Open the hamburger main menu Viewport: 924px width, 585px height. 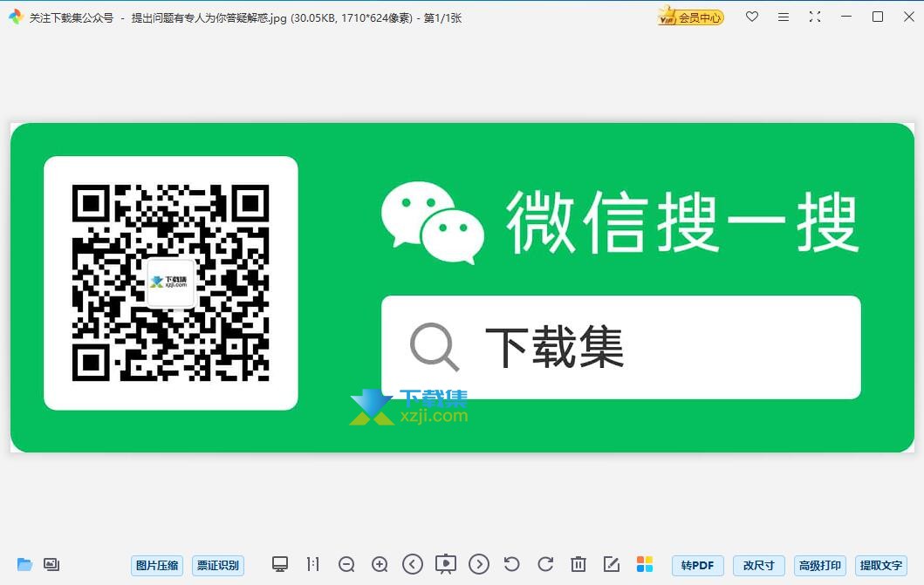point(784,17)
